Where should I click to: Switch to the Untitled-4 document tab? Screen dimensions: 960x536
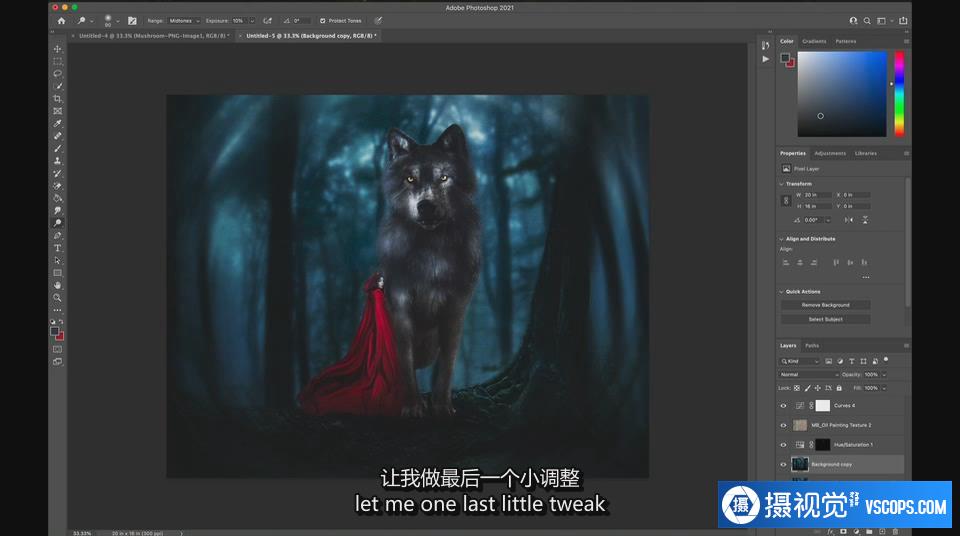pos(154,36)
